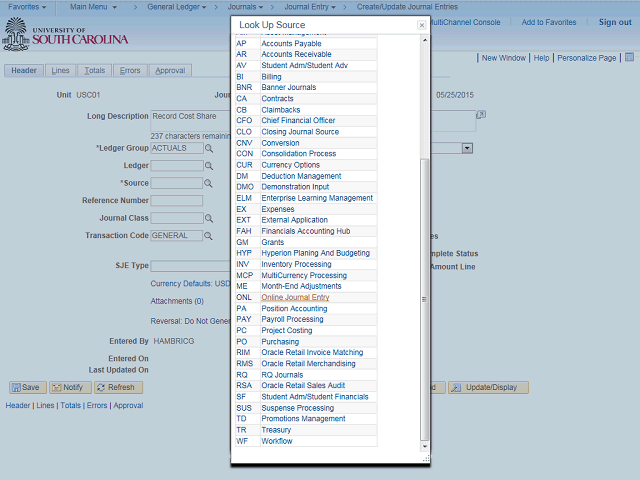Open the Attachments (0) link
Image resolution: width=640 pixels, height=480 pixels.
[x=177, y=301]
